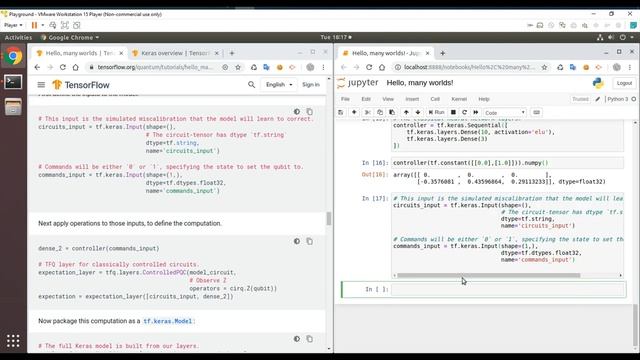Open new tab in Jupyter Chrome window

pos(442,53)
